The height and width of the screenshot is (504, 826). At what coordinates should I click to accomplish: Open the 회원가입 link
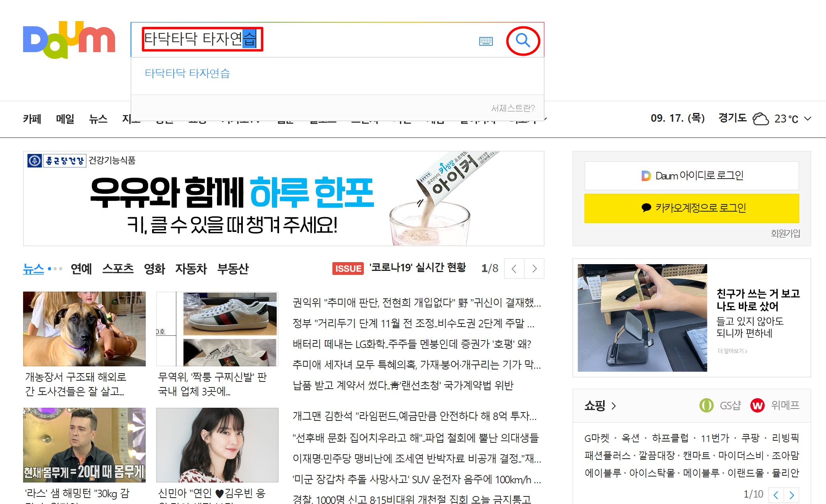click(785, 233)
